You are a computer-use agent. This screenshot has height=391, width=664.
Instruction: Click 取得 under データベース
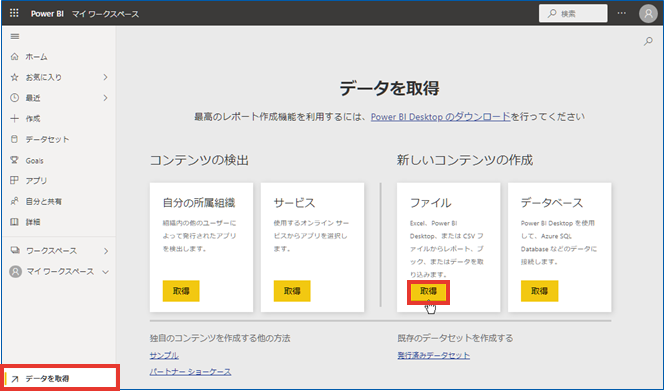coord(540,291)
